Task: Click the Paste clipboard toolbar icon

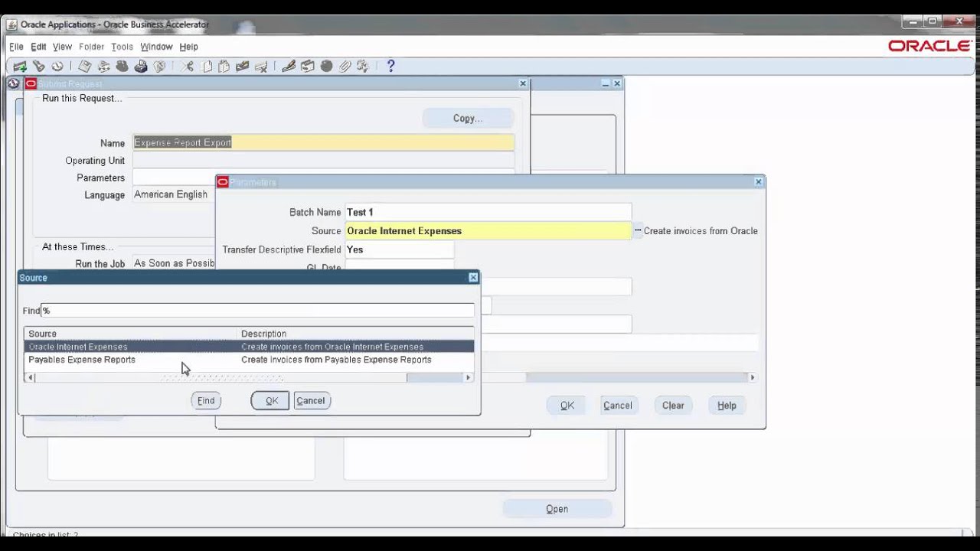Action: click(x=224, y=67)
